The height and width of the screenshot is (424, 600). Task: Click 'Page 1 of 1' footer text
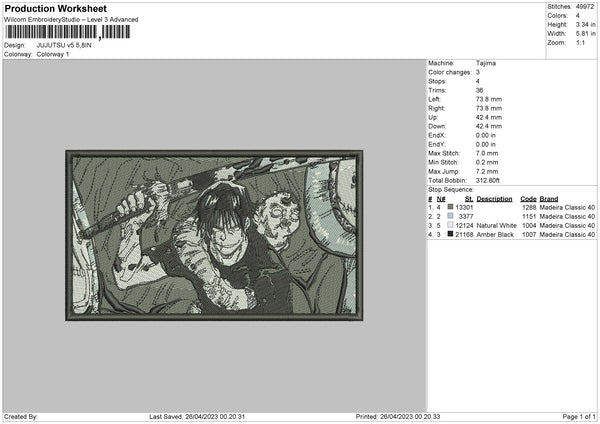579,417
